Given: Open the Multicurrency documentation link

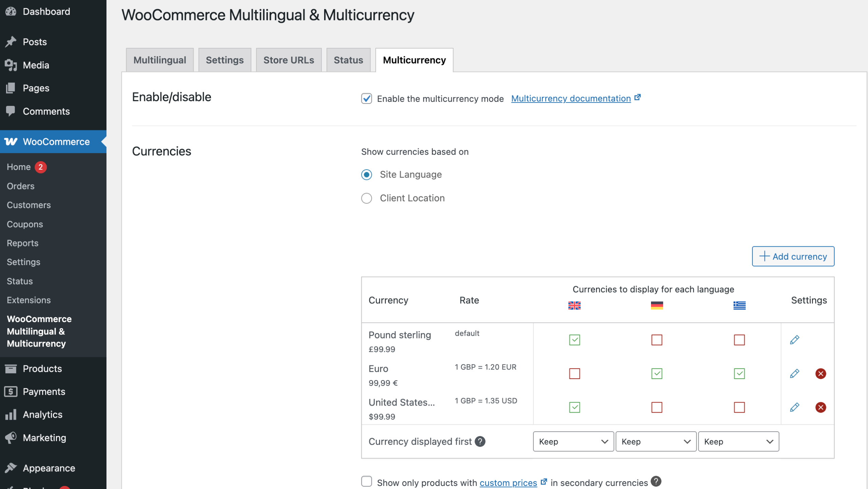Looking at the screenshot, I should (571, 98).
